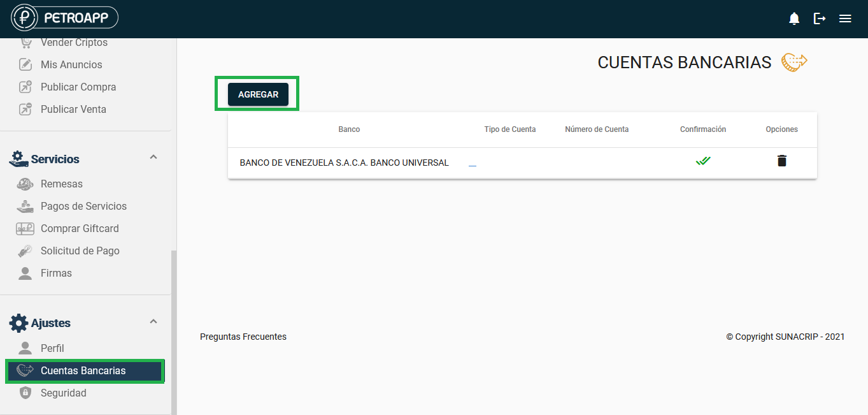Click the green confirmation double-check icon
Screen dimensions: 868x415
point(703,161)
